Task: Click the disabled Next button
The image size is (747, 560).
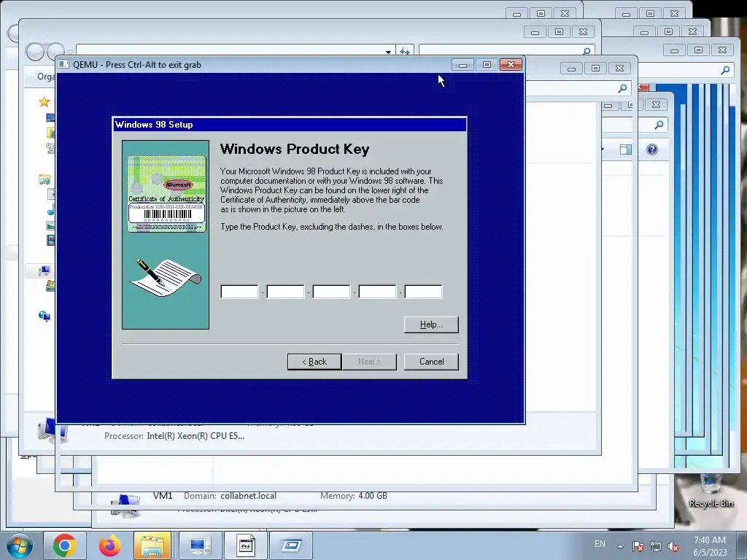Action: click(x=369, y=362)
